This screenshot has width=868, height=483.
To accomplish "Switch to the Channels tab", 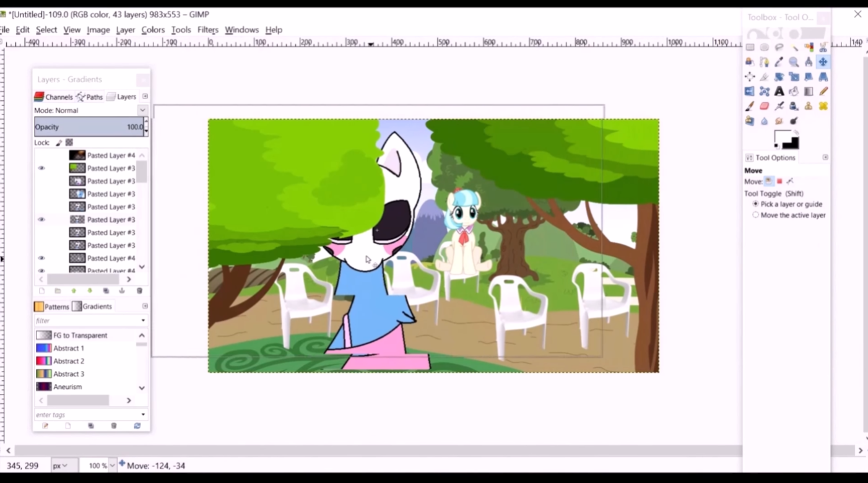I will pyautogui.click(x=54, y=97).
